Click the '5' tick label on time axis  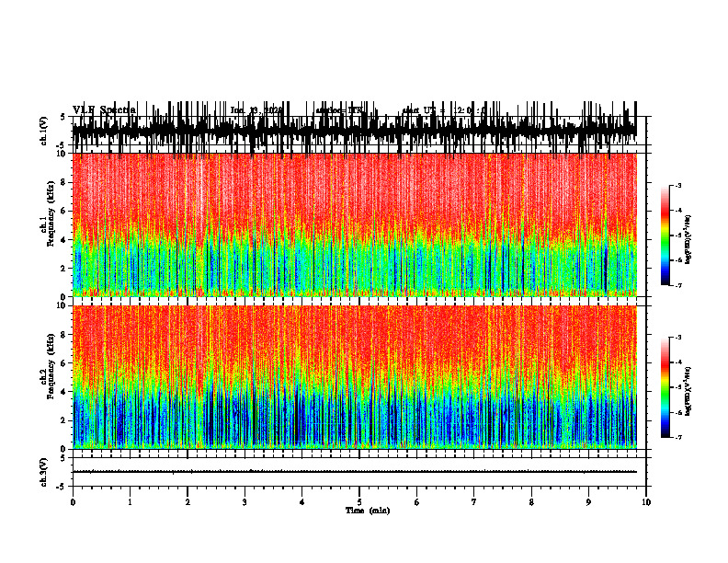(x=359, y=502)
